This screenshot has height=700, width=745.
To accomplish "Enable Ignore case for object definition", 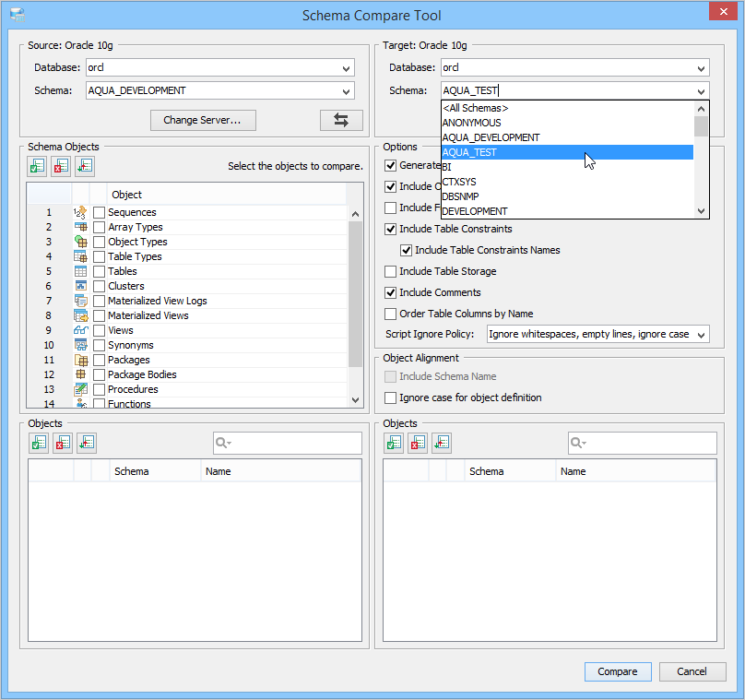I will pos(391,397).
